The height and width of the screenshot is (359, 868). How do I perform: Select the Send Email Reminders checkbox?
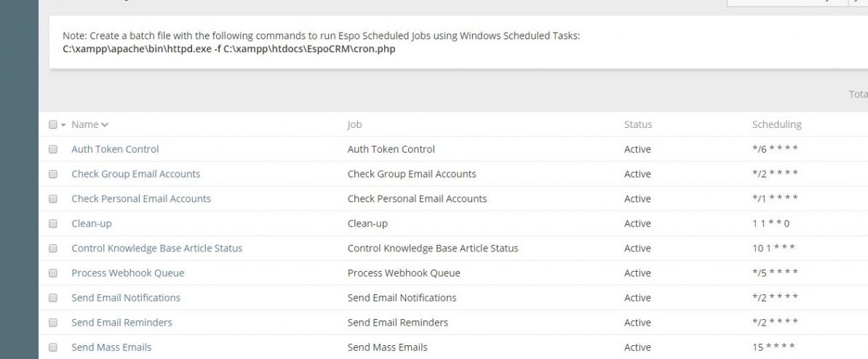click(52, 322)
